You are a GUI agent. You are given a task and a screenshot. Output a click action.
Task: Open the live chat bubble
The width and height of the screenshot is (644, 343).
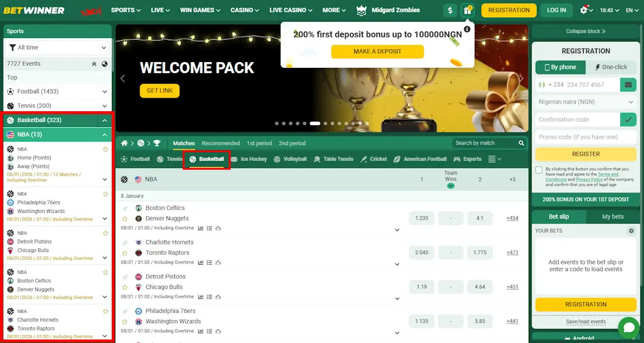(628, 328)
